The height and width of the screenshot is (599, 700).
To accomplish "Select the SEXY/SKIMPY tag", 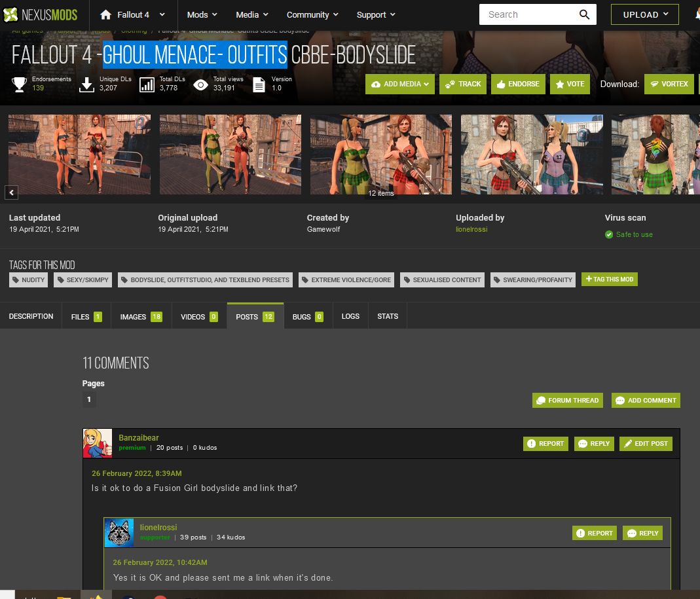I will point(83,280).
